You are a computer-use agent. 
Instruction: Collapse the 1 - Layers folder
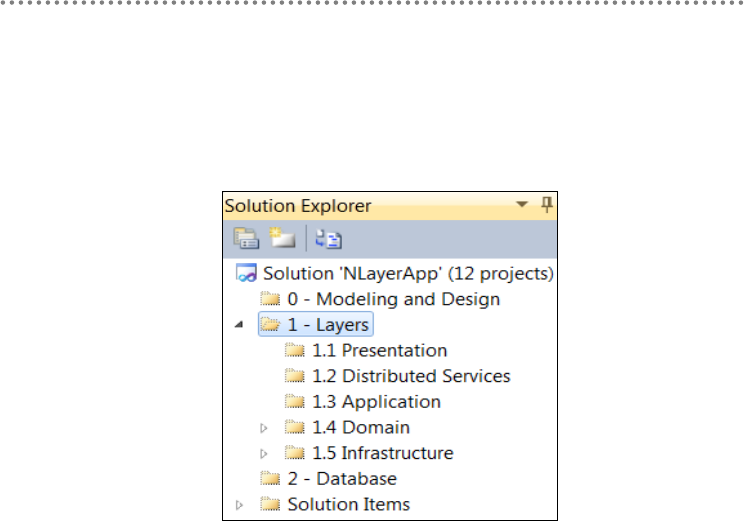coord(239,325)
